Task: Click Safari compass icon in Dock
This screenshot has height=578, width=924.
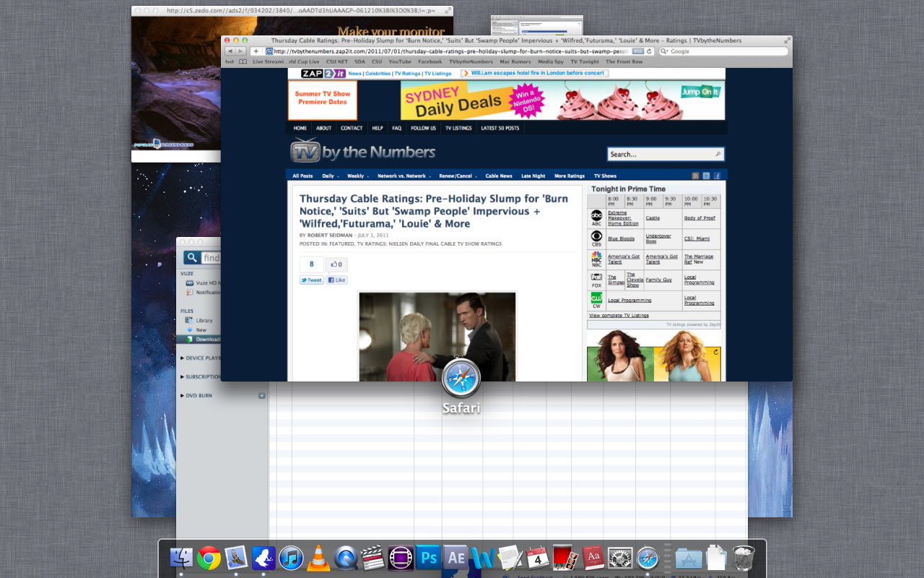Action: tap(648, 557)
